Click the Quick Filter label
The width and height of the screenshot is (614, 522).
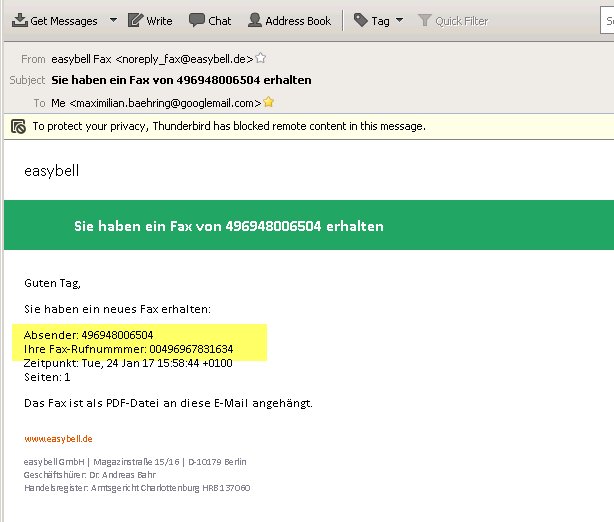462,21
